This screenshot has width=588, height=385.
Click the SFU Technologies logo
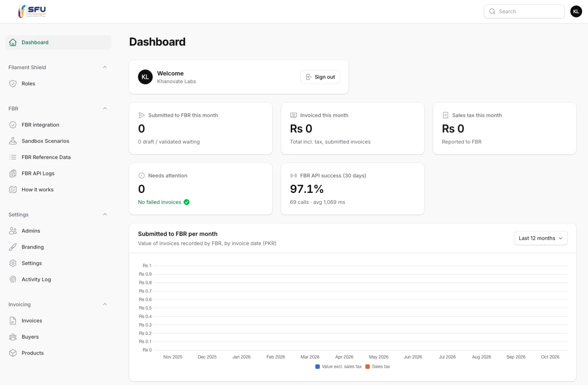click(32, 11)
